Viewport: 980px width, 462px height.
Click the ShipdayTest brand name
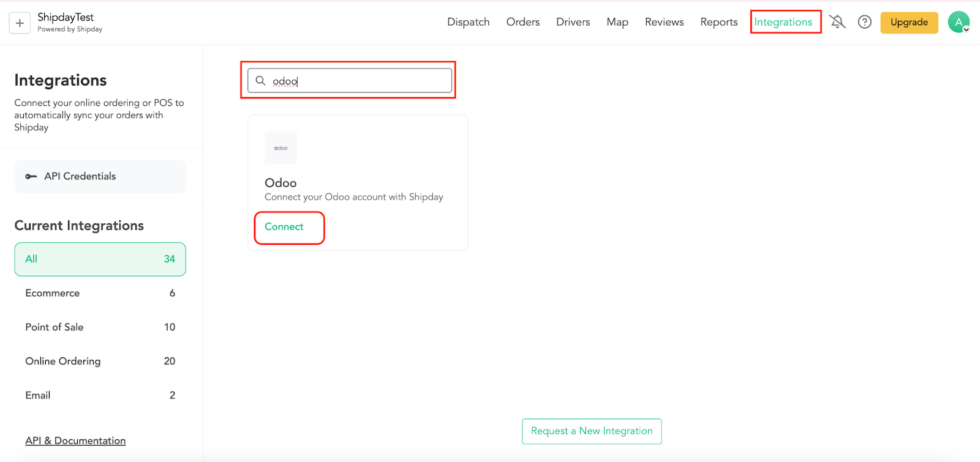point(66,17)
